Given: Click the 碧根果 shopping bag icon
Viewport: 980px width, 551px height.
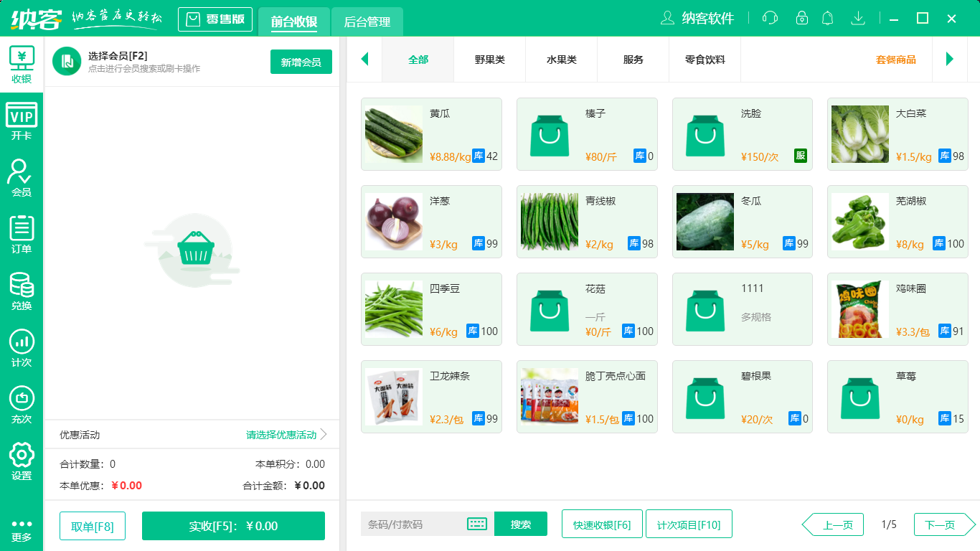Looking at the screenshot, I should (705, 397).
